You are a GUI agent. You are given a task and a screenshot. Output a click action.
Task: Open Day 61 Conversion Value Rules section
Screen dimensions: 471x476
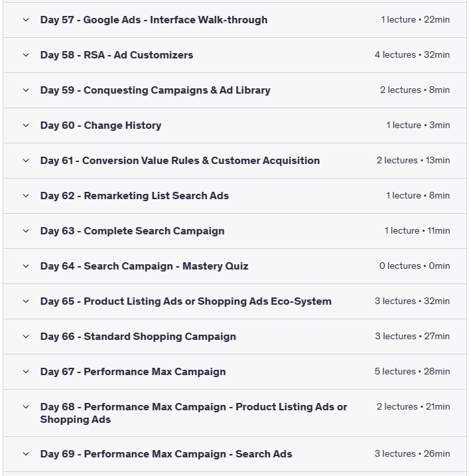[180, 161]
